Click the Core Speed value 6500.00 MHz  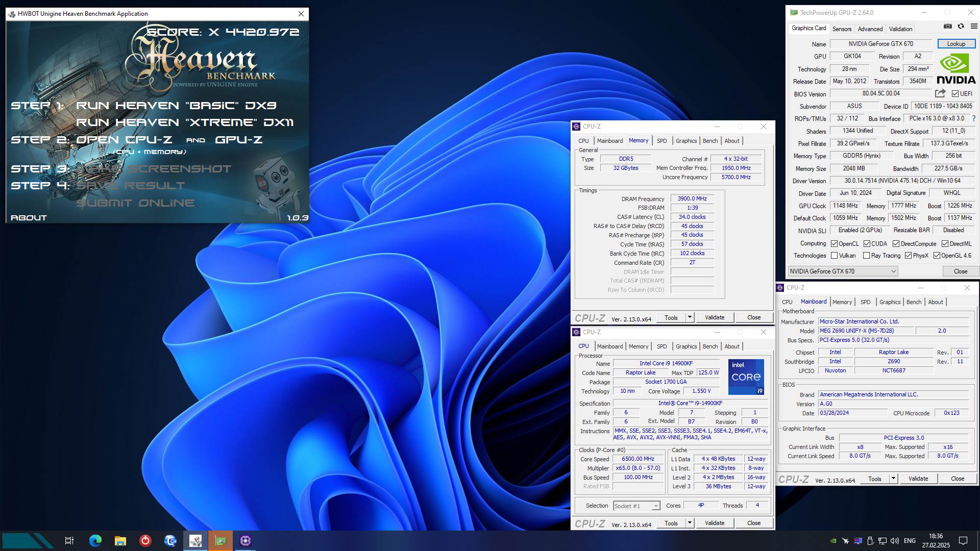[x=638, y=459]
